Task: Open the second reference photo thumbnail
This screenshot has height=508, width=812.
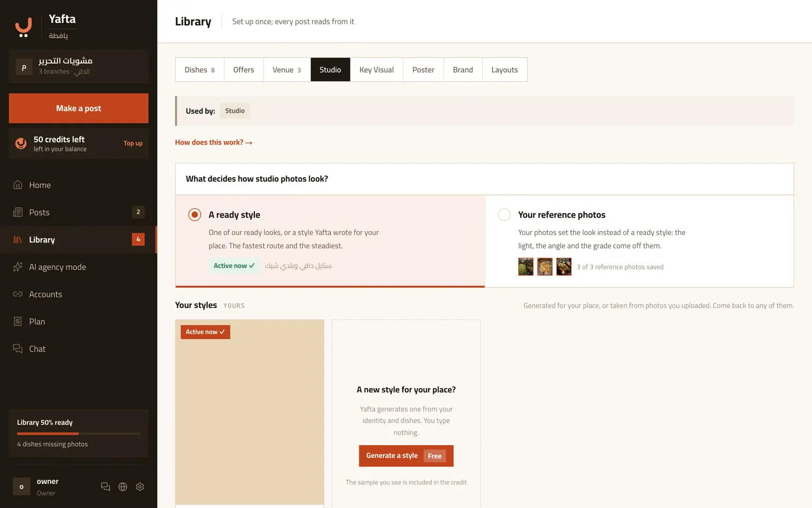Action: (545, 267)
